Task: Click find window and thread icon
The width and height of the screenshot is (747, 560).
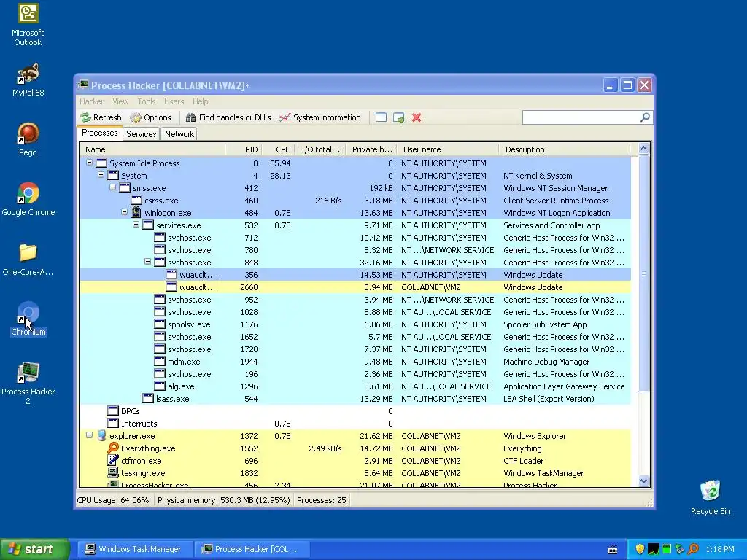Action: [x=399, y=117]
